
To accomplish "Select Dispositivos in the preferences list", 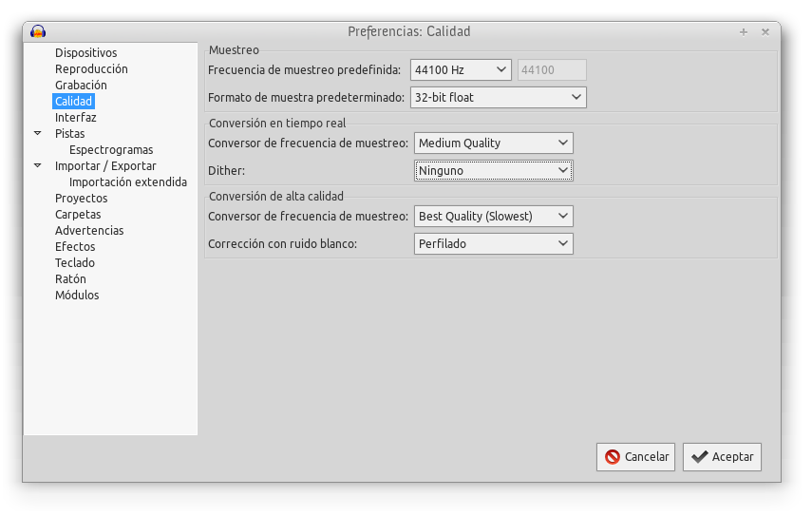I will pyautogui.click(x=85, y=53).
